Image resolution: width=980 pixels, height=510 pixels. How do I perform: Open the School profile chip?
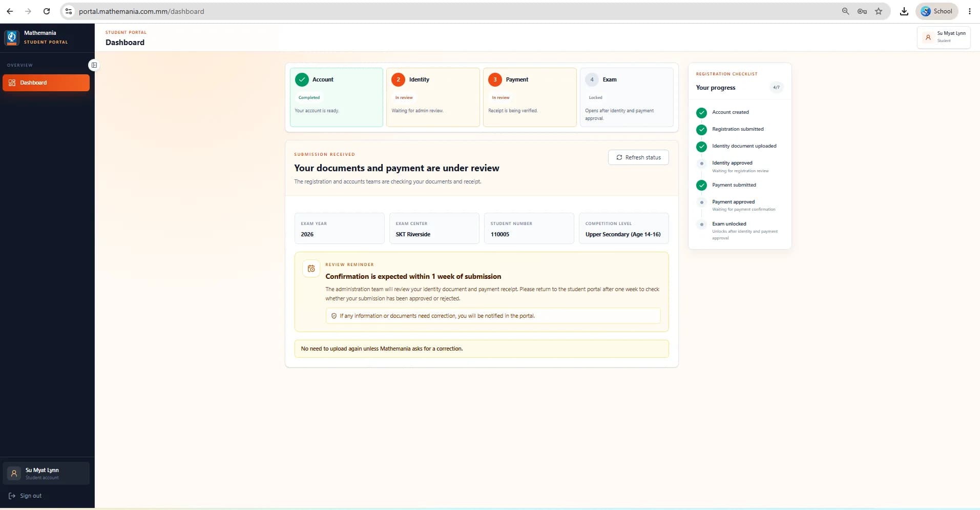[936, 11]
